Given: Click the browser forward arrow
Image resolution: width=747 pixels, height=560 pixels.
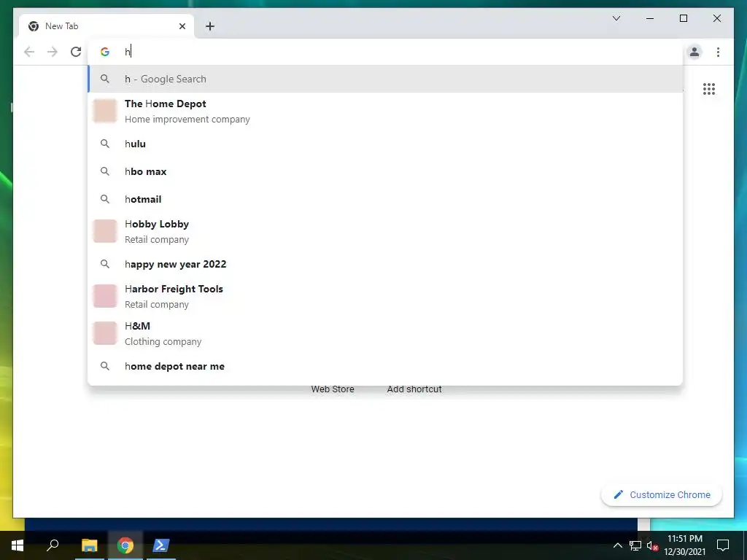Looking at the screenshot, I should pos(53,52).
